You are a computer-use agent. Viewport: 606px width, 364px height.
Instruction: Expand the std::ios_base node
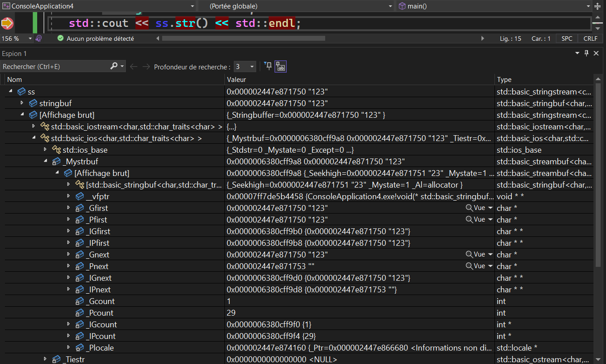(x=45, y=150)
